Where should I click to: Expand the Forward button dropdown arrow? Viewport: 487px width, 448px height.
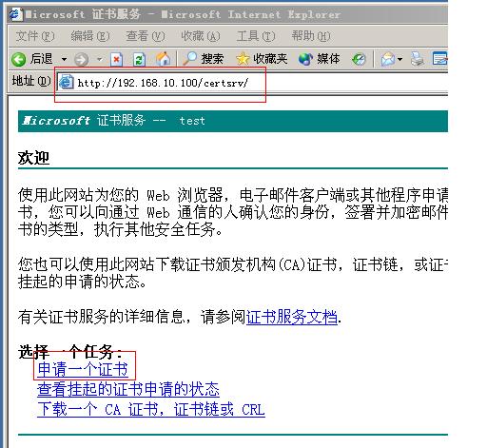(x=99, y=59)
